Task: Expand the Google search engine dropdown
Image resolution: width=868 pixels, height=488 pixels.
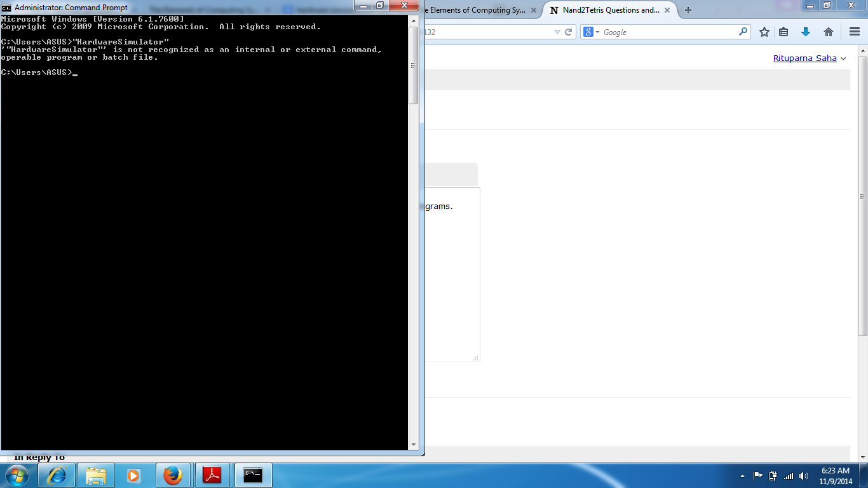Action: [x=592, y=32]
